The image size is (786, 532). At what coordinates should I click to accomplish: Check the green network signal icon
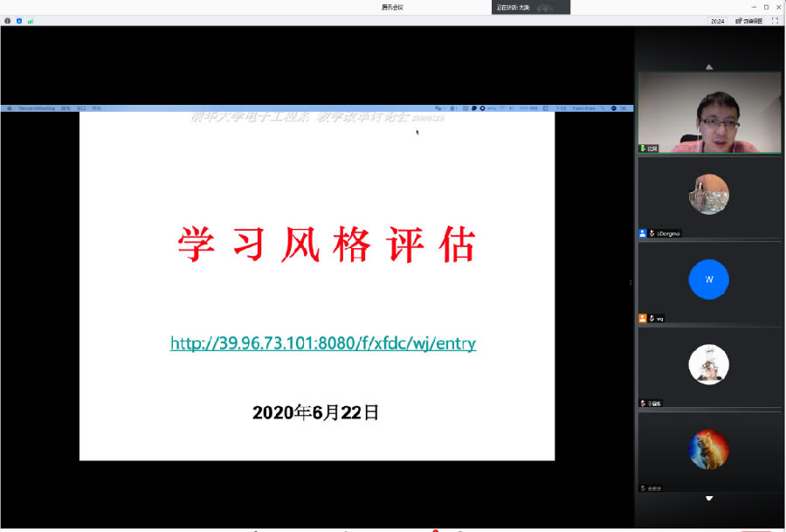pos(31,21)
